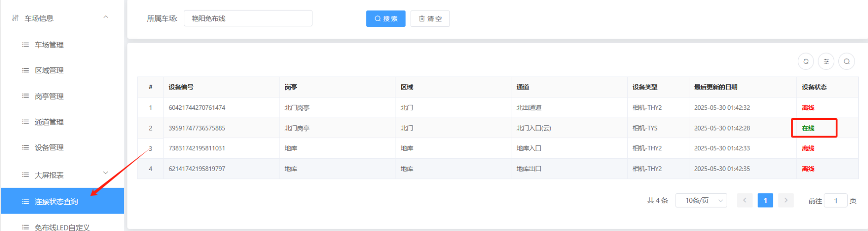Click device number 60421744270761474
This screenshot has height=231, width=868.
coord(197,107)
